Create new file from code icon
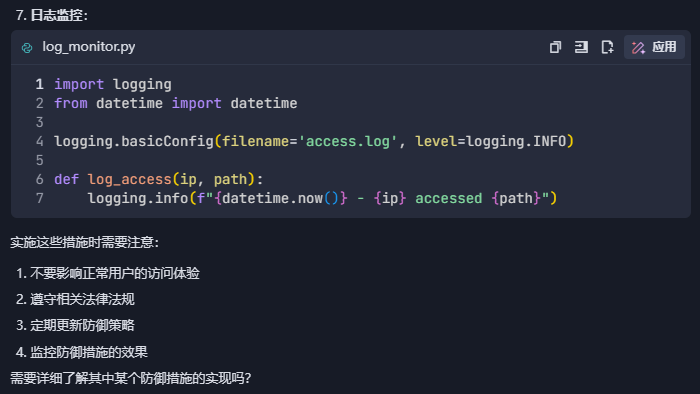Screen dimensions: 700x394 (x=607, y=47)
